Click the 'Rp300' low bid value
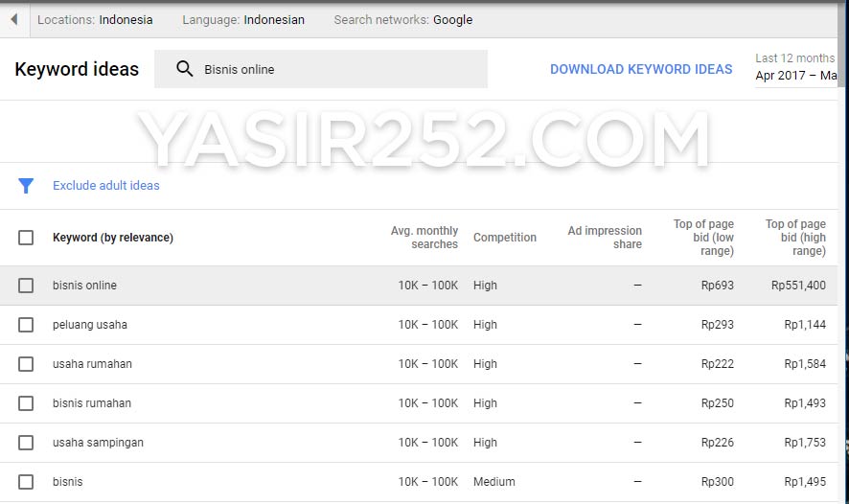The height and width of the screenshot is (504, 849). pyautogui.click(x=718, y=482)
